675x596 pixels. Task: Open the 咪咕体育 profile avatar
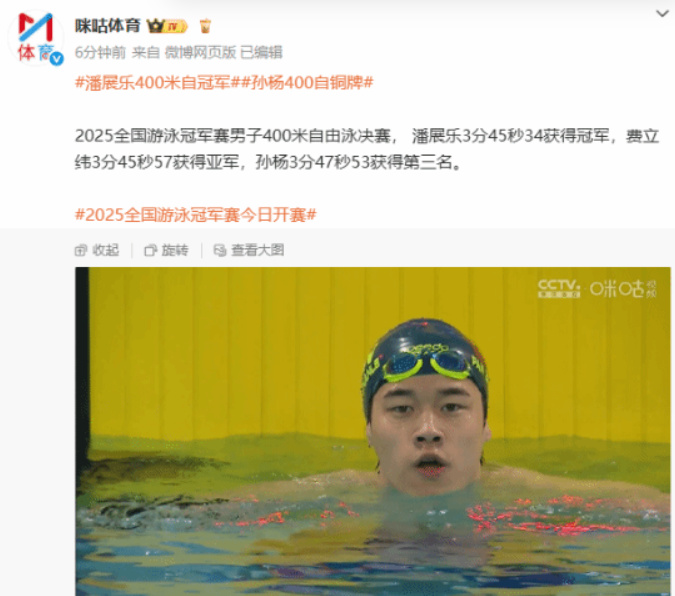[35, 37]
